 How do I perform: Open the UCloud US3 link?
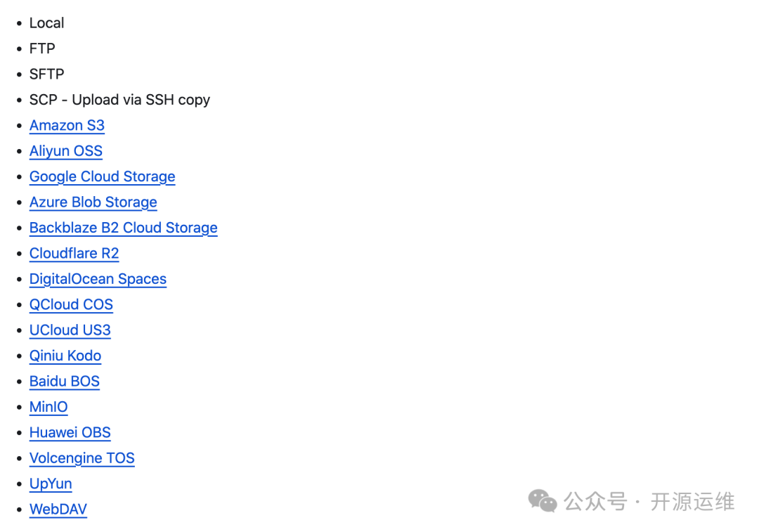[70, 330]
